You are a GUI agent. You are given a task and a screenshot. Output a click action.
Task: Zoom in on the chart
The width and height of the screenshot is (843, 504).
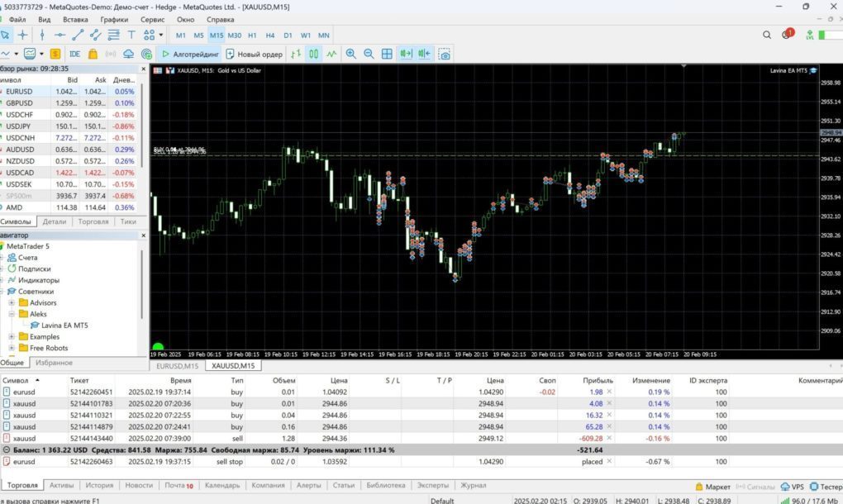pos(351,54)
